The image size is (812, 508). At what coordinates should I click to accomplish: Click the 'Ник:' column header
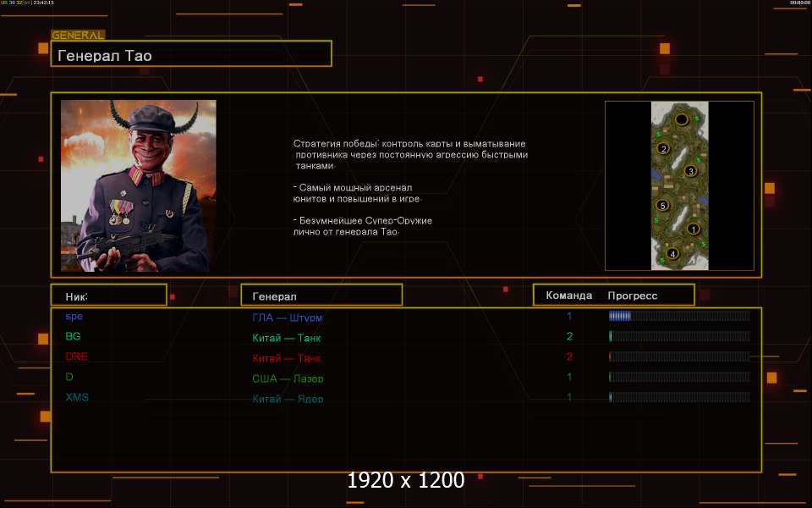point(109,295)
